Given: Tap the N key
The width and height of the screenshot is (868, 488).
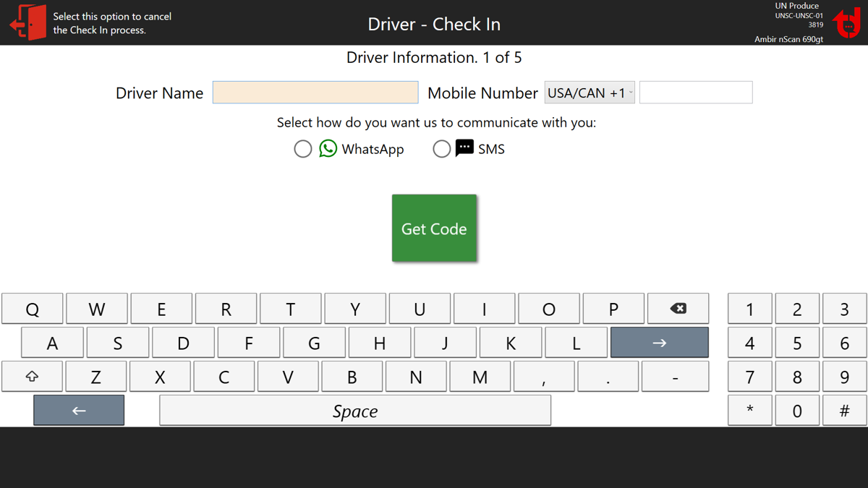Looking at the screenshot, I should point(416,377).
